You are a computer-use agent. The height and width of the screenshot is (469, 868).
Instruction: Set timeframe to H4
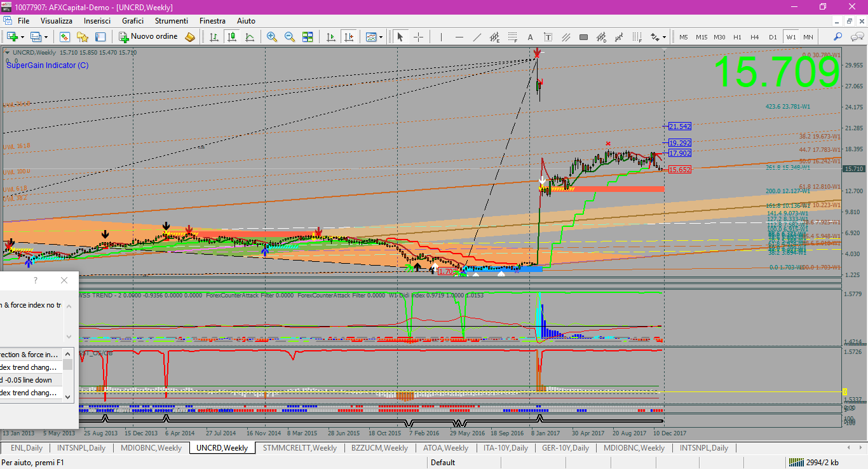[755, 37]
